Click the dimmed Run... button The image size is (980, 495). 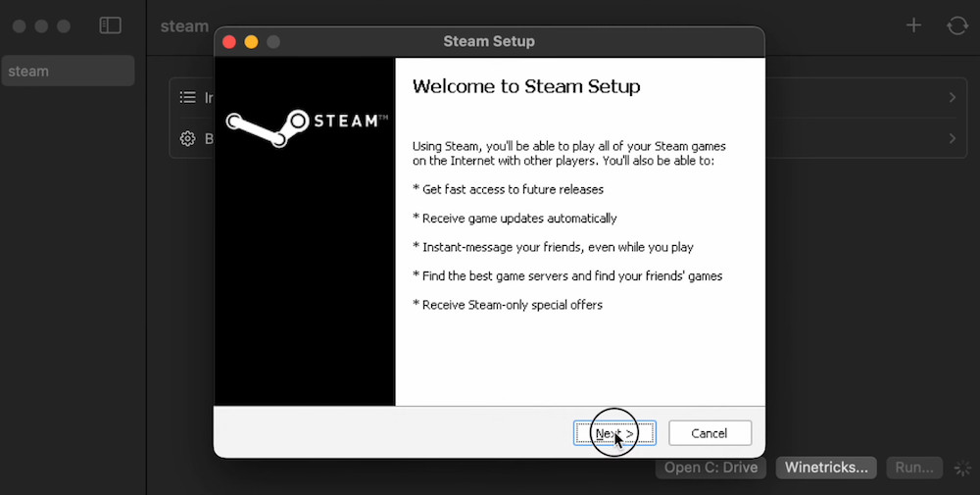[913, 468]
